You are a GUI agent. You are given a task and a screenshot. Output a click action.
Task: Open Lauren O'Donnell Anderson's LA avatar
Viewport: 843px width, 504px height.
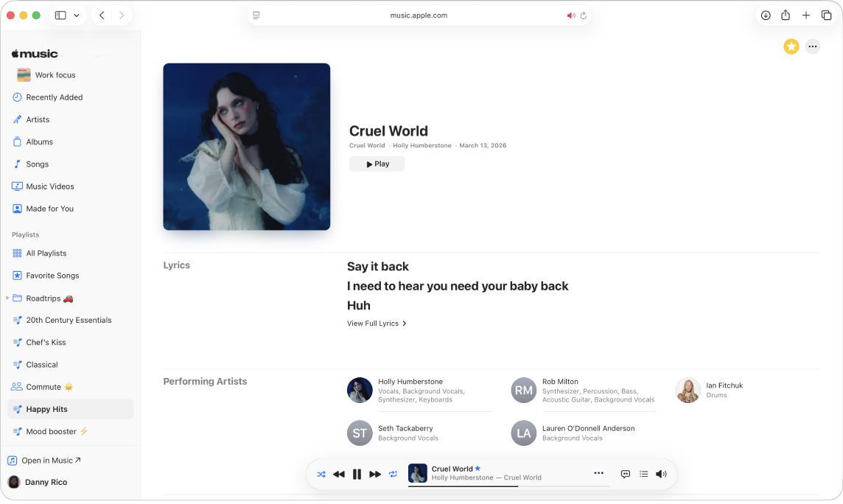click(x=524, y=433)
